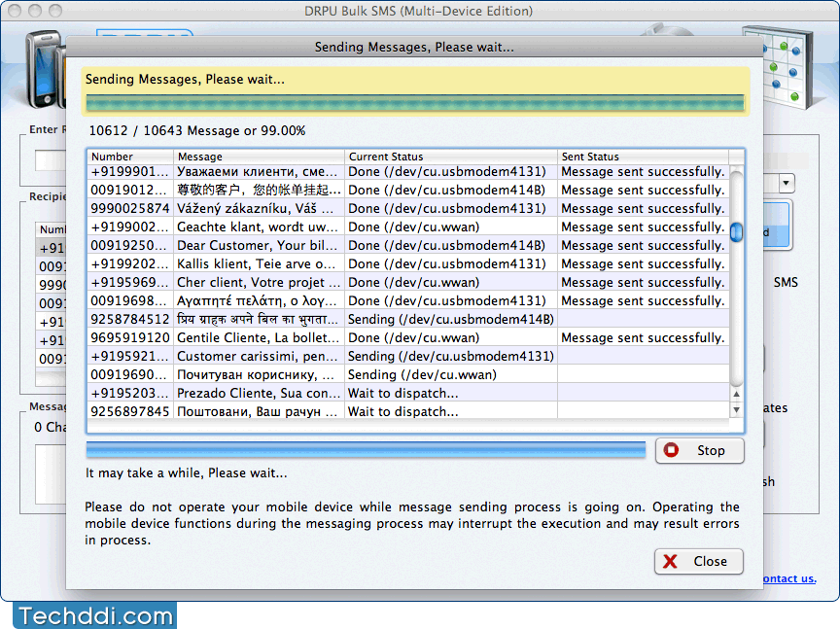Click the Sent Status column header

tap(643, 157)
